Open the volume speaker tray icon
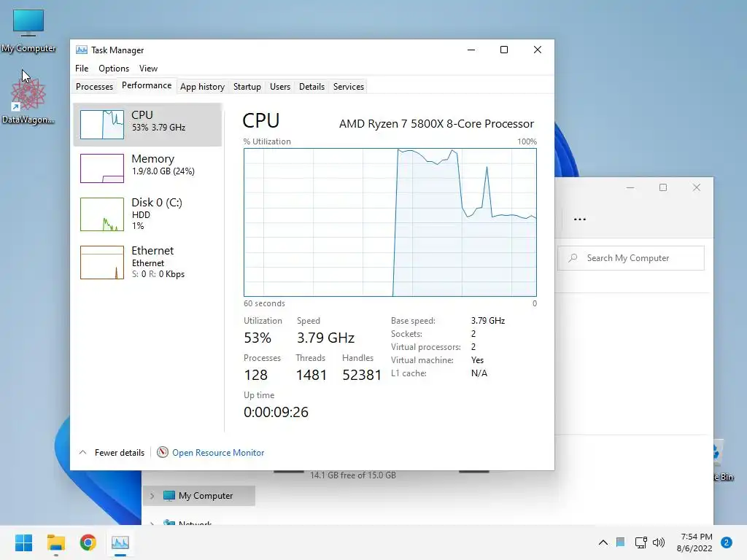The image size is (747, 560). click(x=659, y=542)
